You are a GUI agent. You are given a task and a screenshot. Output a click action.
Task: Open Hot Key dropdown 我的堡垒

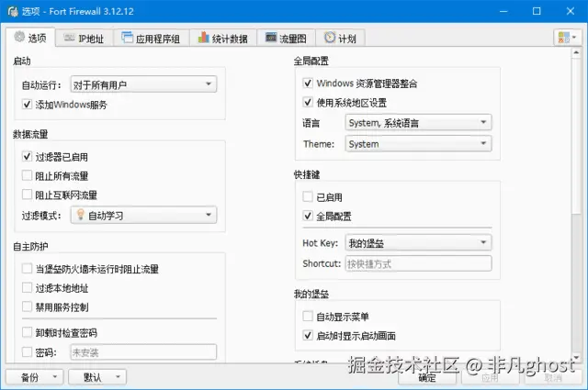click(418, 243)
